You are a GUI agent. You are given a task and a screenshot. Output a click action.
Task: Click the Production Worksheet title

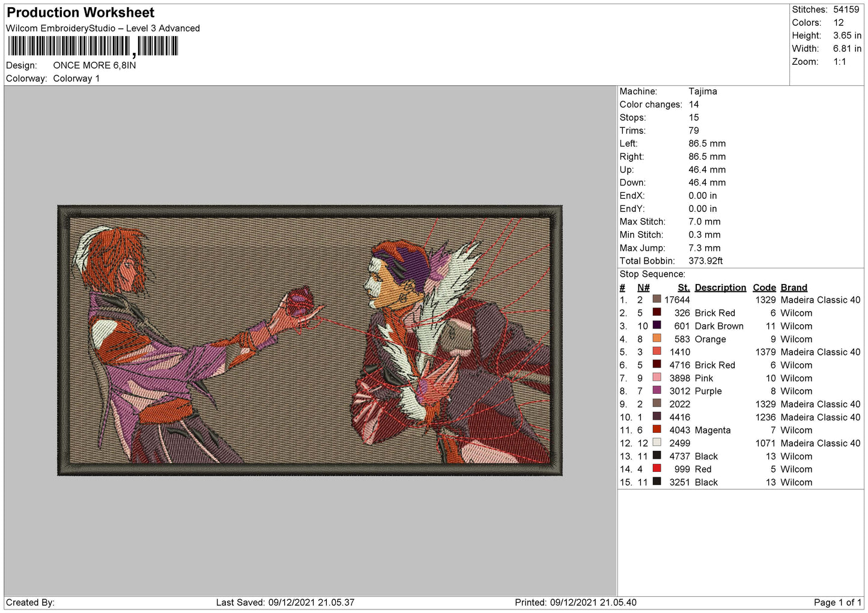tap(80, 13)
